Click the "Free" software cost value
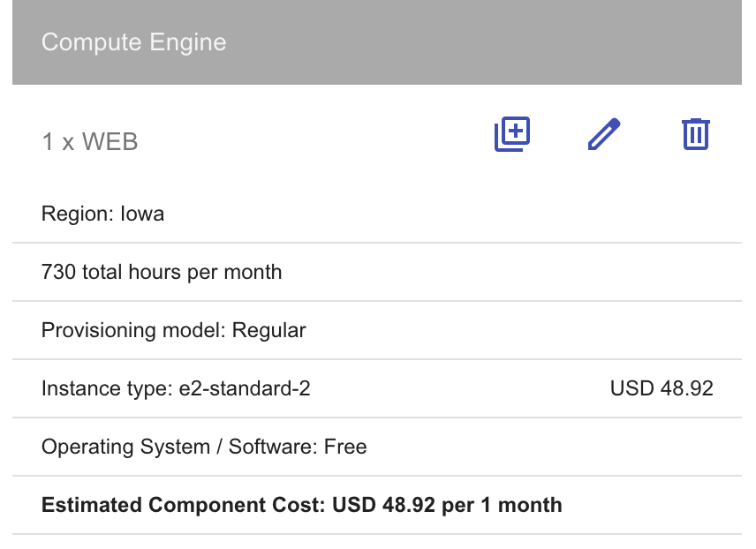The image size is (756, 549). tap(345, 447)
